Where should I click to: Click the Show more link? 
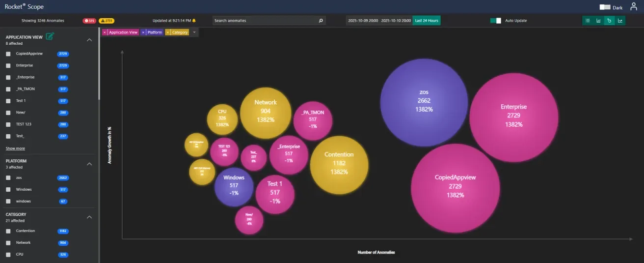pyautogui.click(x=15, y=148)
